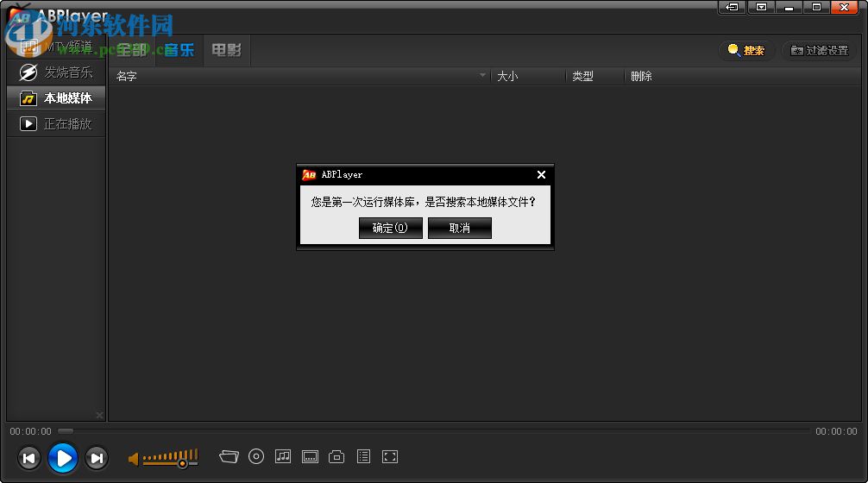The image size is (868, 483).
Task: Close the ABPlayer dialog with X
Action: (541, 175)
